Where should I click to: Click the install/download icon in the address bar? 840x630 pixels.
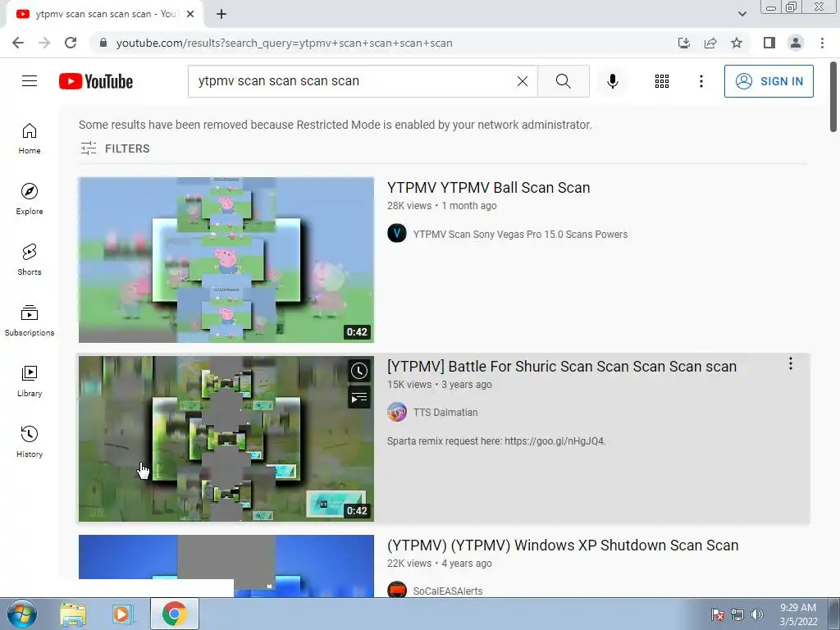point(684,43)
